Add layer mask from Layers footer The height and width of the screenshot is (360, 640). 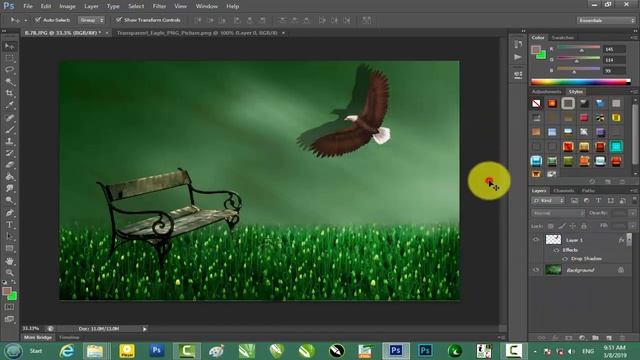coord(569,338)
